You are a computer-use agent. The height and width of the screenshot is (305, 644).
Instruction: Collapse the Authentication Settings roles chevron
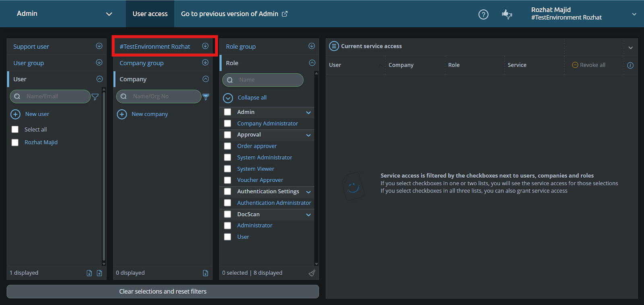click(x=309, y=192)
